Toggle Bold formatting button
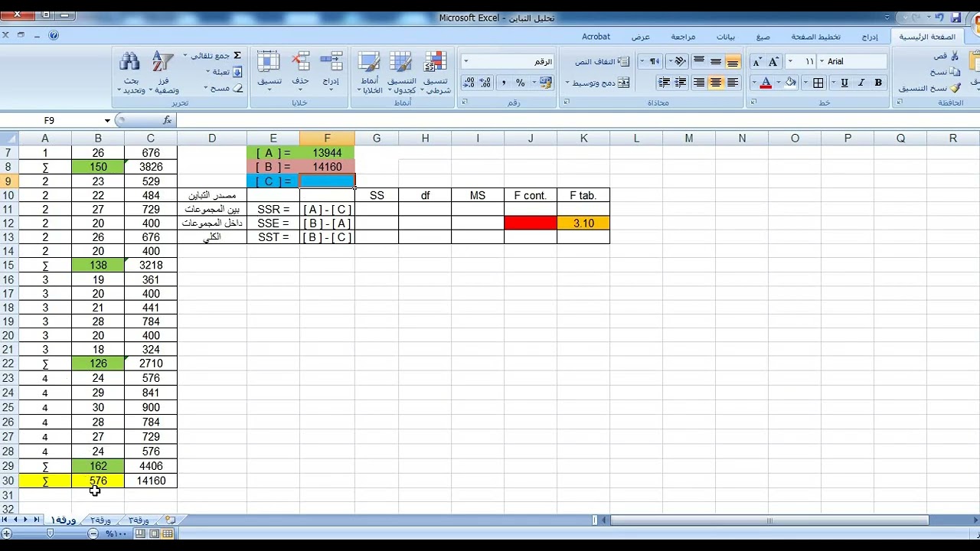Screen dimensions: 980x551 [x=878, y=83]
